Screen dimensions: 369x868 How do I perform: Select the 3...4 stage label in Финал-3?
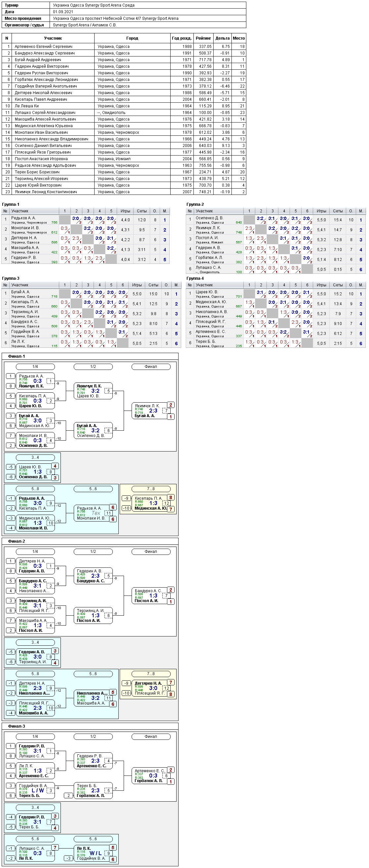pos(35,808)
